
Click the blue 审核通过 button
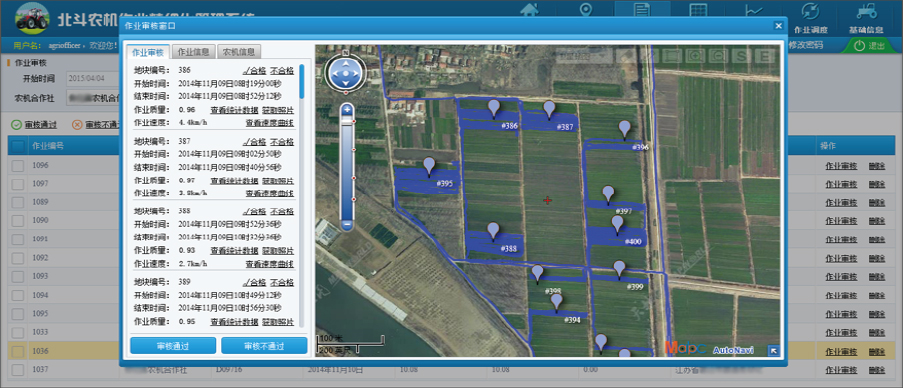tap(173, 346)
